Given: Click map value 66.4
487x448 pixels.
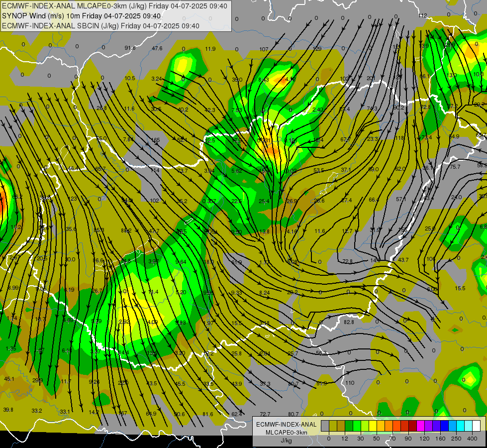Looking at the screenshot, I should pyautogui.click(x=374, y=200).
